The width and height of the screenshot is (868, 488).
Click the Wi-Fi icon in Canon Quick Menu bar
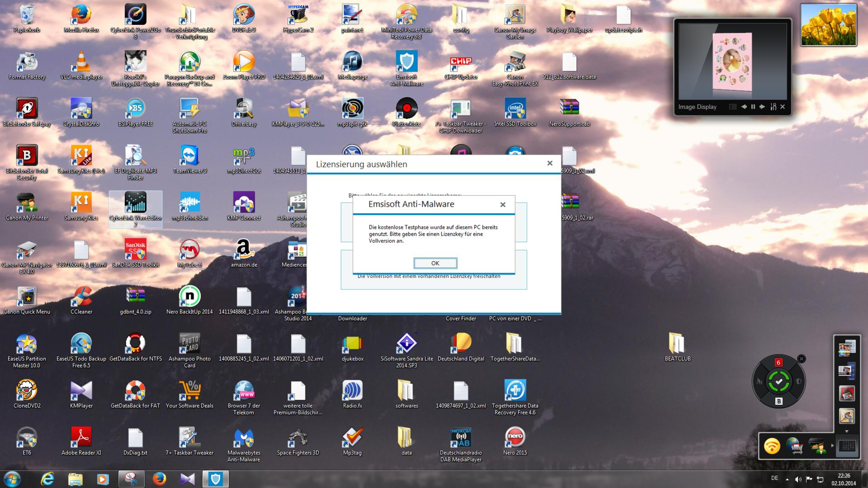(x=772, y=446)
